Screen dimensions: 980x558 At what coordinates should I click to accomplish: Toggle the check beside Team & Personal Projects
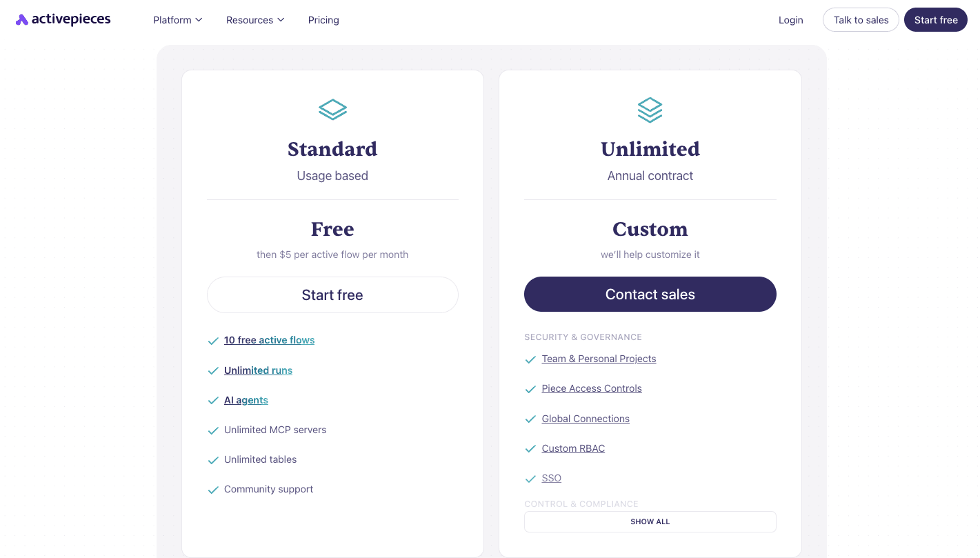click(531, 359)
